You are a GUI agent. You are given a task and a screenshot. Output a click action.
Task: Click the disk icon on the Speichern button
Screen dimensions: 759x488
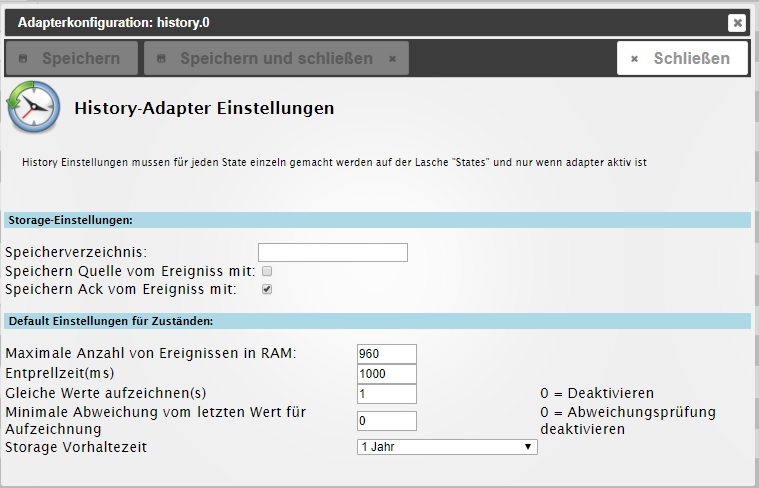(24, 59)
